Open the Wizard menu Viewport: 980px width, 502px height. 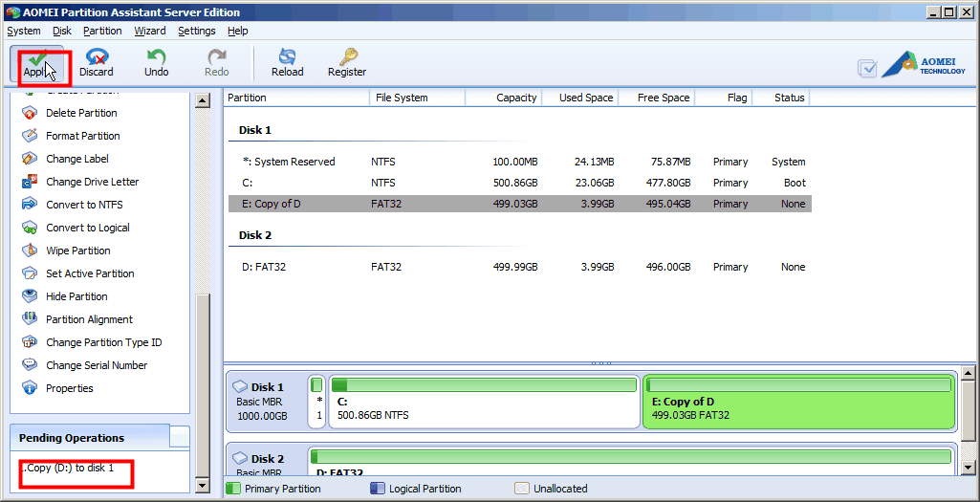[150, 31]
